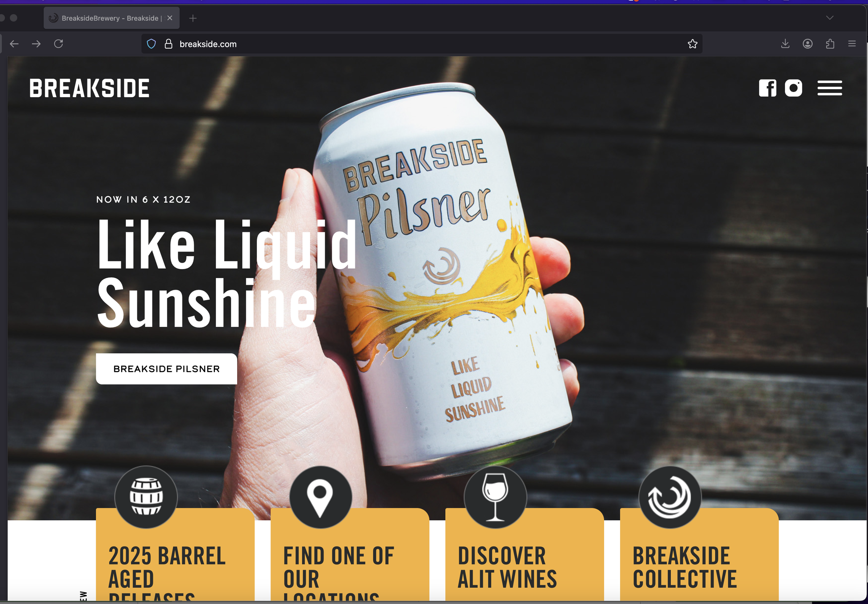Screen dimensions: 868x604
Task: Reload the page
Action: [59, 44]
